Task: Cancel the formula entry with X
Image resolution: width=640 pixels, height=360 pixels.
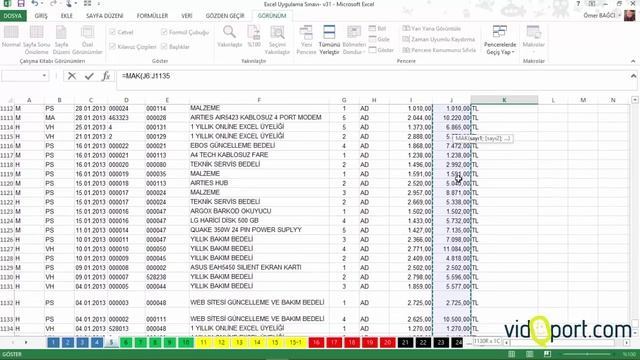Action: pos(72,76)
